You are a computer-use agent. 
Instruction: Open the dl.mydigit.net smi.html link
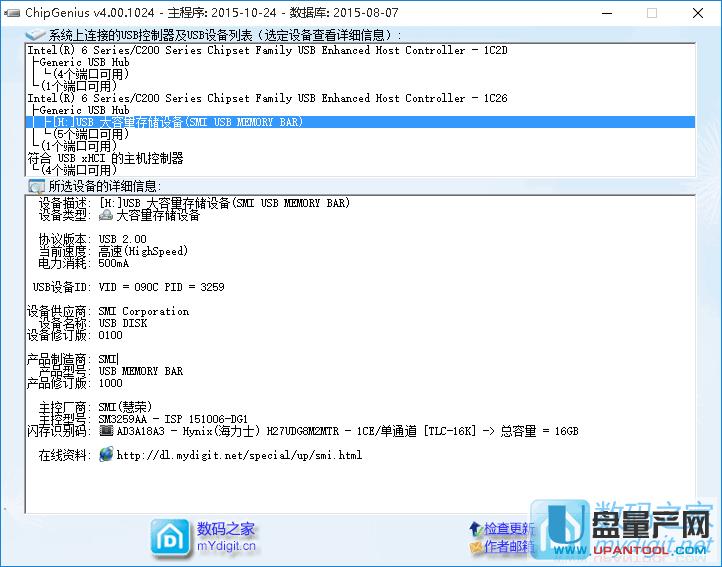pos(239,456)
